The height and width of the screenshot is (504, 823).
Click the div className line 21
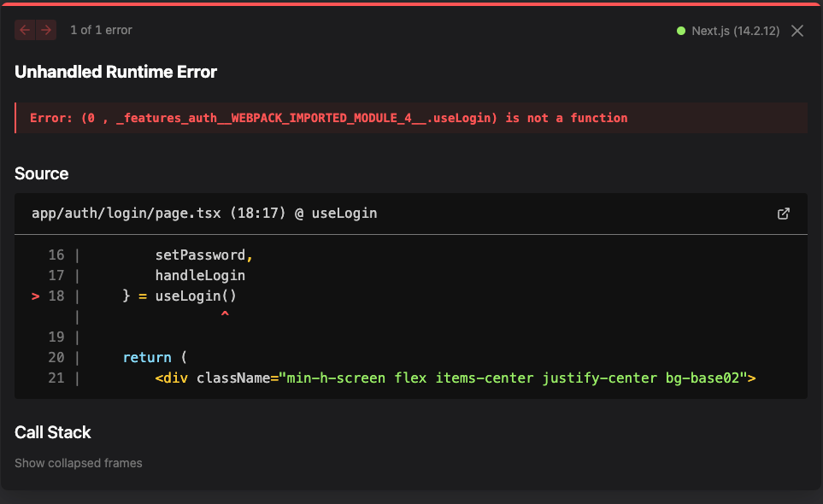click(x=455, y=378)
